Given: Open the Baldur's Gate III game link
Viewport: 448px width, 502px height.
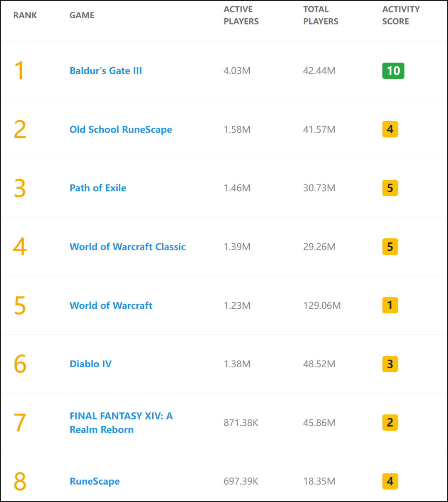Looking at the screenshot, I should pyautogui.click(x=106, y=71).
